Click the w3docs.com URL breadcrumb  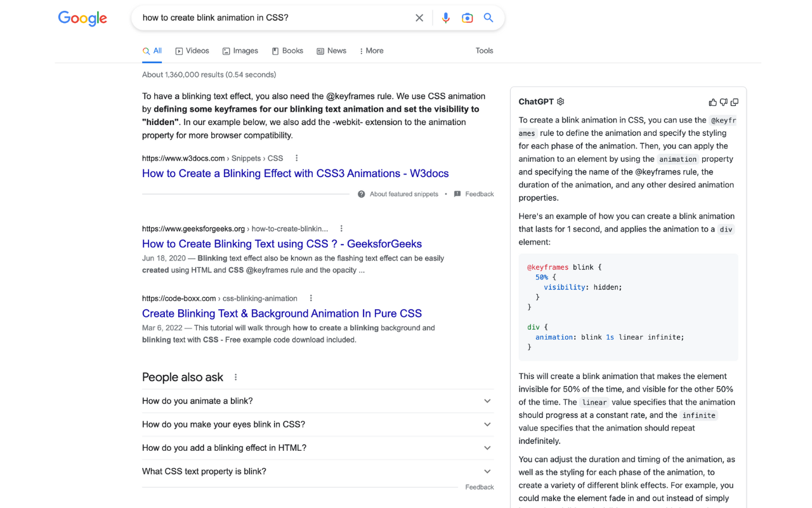point(213,158)
